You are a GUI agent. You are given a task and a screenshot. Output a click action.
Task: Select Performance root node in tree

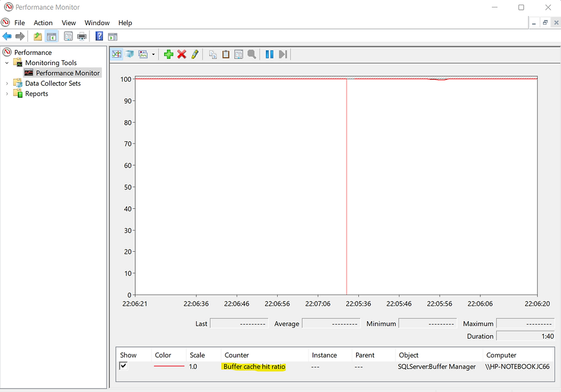[33, 53]
